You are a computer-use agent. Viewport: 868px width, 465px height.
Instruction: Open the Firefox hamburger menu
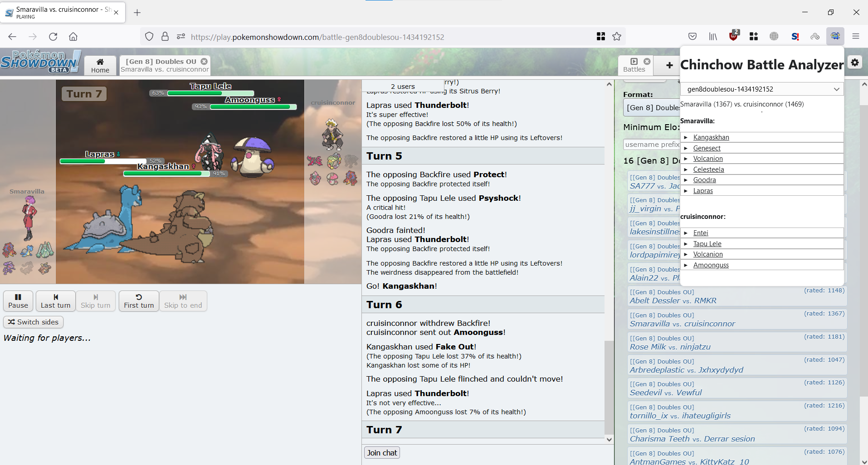(x=856, y=37)
